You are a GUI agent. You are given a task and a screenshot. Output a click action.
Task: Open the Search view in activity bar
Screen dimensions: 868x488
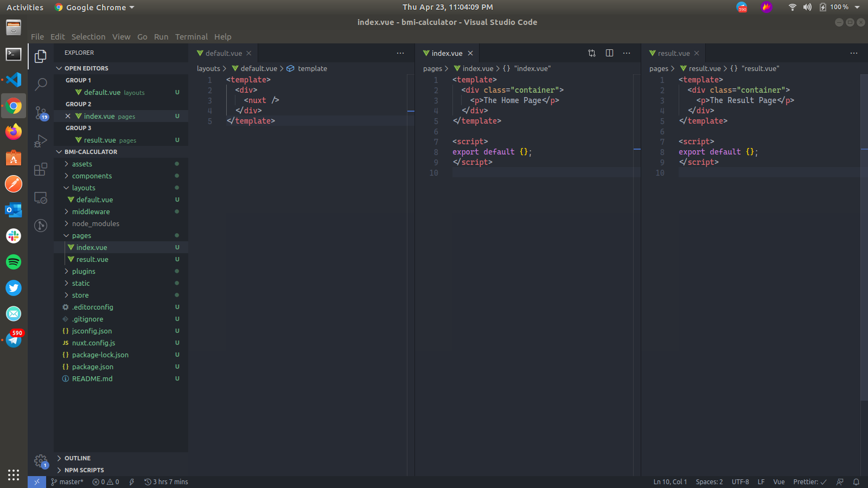pyautogui.click(x=41, y=84)
